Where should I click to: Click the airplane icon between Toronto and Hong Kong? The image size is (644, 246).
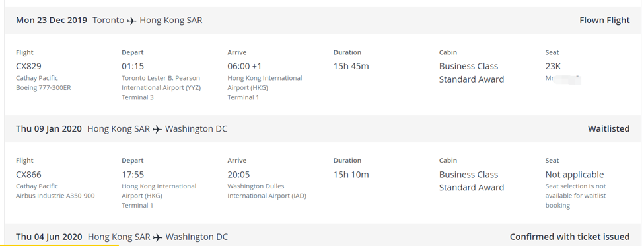(x=131, y=20)
